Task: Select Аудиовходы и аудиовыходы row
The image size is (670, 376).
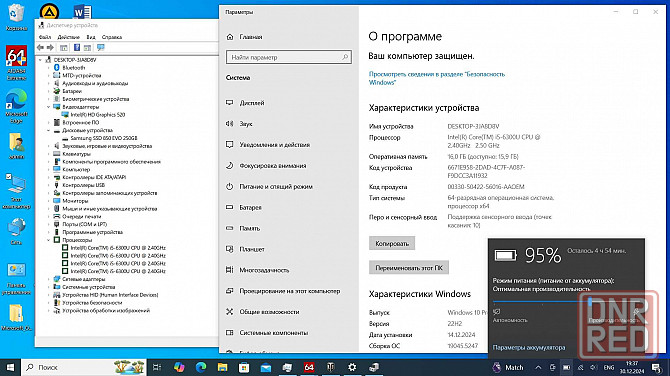Action: 95,83
